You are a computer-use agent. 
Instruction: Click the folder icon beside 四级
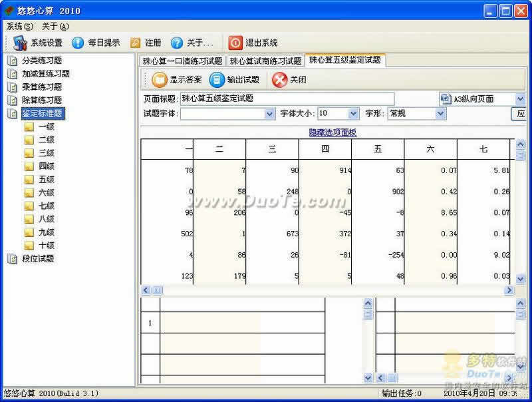[29, 166]
